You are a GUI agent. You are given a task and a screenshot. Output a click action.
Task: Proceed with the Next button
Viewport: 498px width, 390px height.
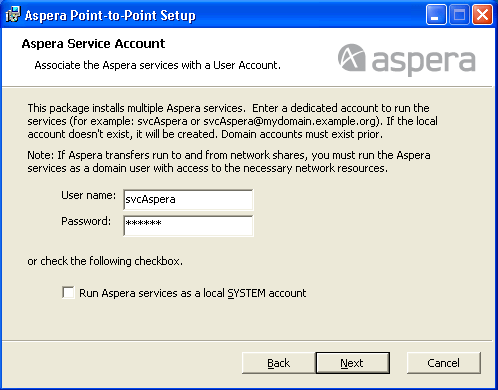coord(353,363)
